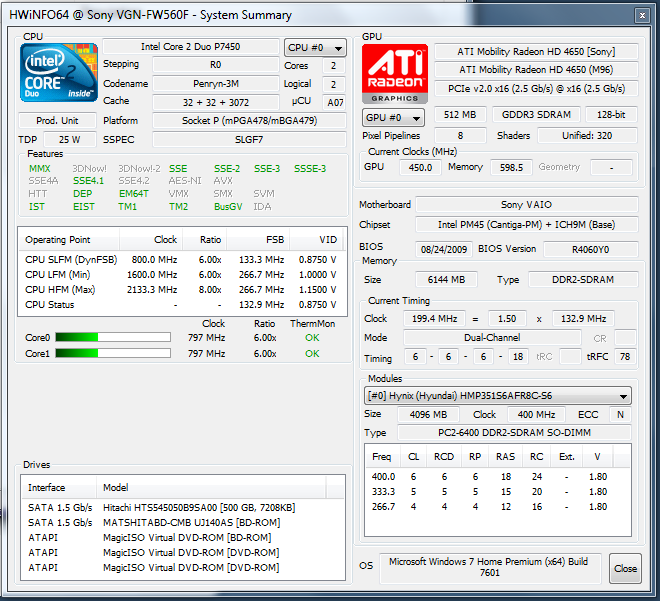660x601 pixels.
Task: Click the Core1 usage bar
Action: click(x=113, y=353)
